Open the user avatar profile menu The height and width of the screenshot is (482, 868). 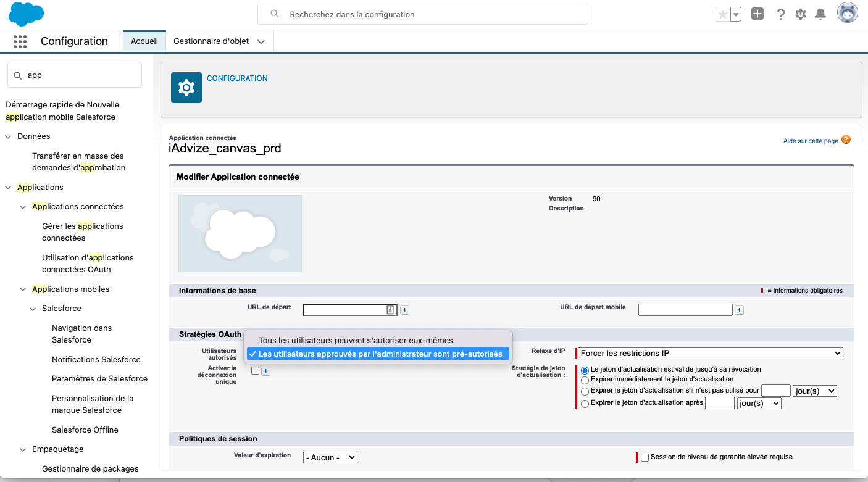point(847,13)
